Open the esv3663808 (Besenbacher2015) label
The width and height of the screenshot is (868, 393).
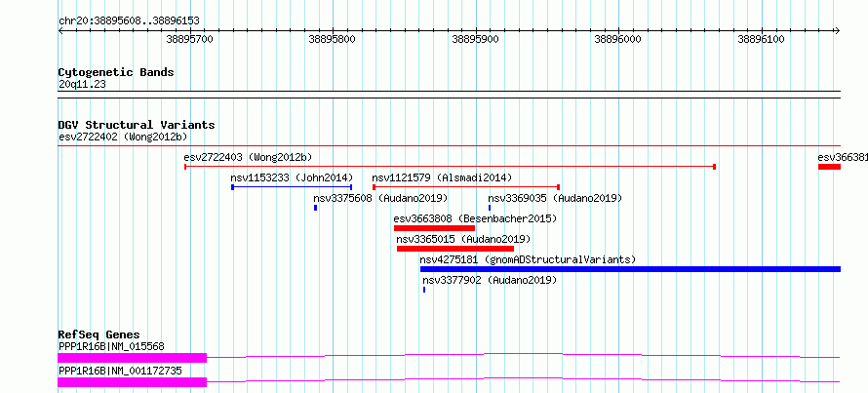click(x=475, y=218)
